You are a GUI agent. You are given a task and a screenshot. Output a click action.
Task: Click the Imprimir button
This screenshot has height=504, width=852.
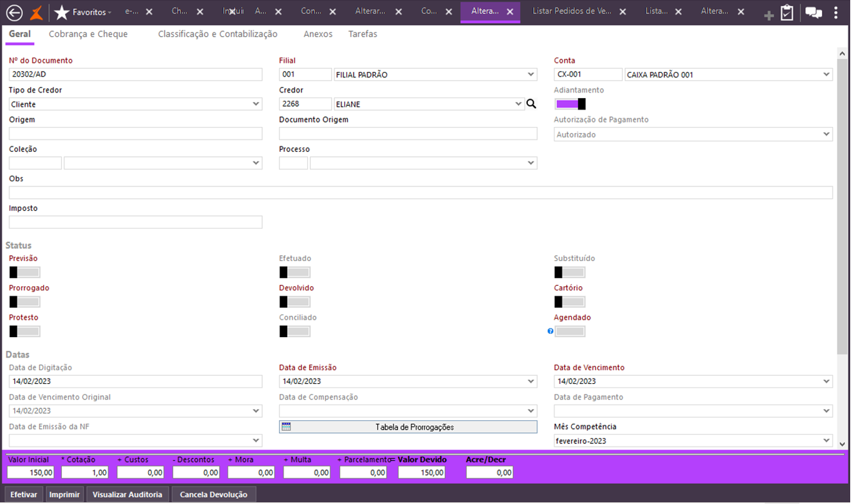(x=64, y=495)
